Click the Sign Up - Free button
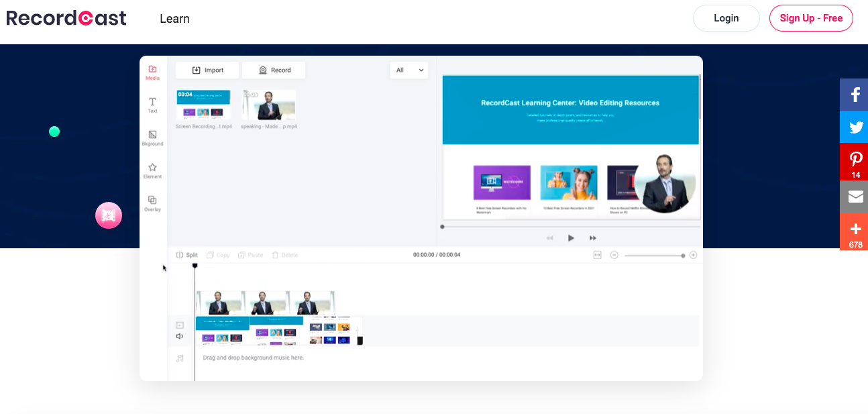 tap(811, 18)
